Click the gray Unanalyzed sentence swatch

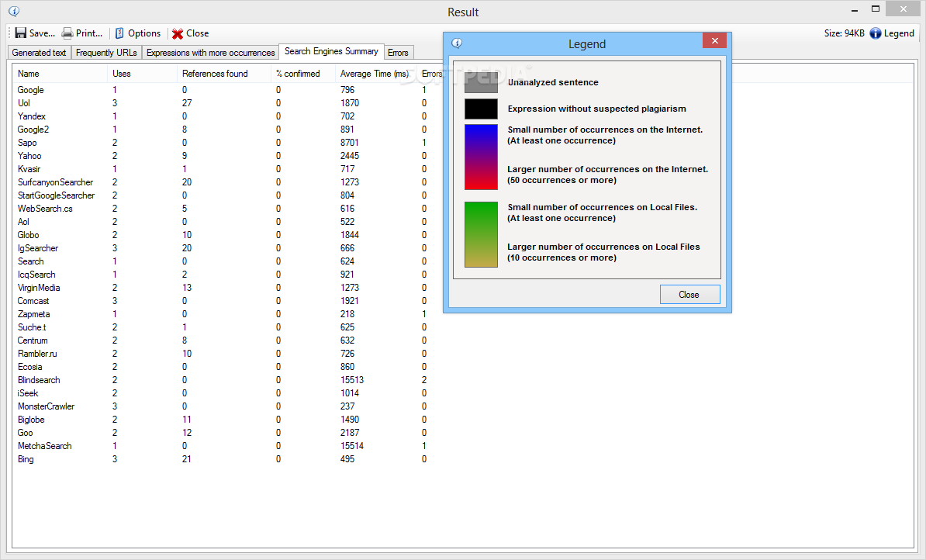pyautogui.click(x=481, y=82)
